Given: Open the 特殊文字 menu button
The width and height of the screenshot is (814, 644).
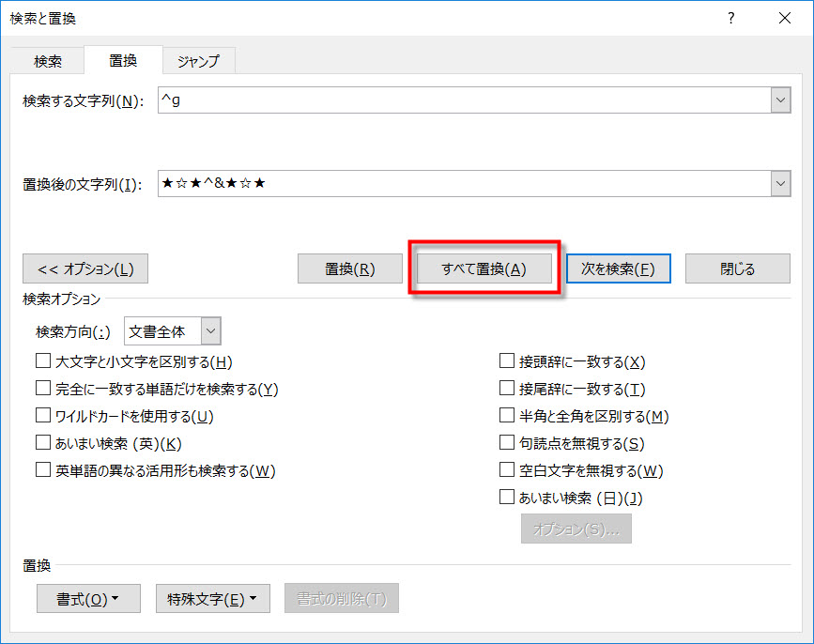Looking at the screenshot, I should tap(212, 599).
